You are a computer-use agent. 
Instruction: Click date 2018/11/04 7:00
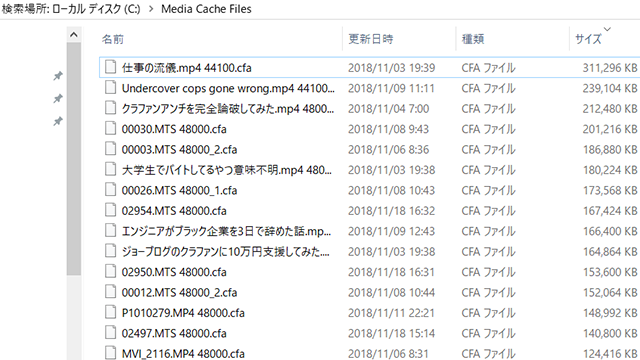(389, 109)
